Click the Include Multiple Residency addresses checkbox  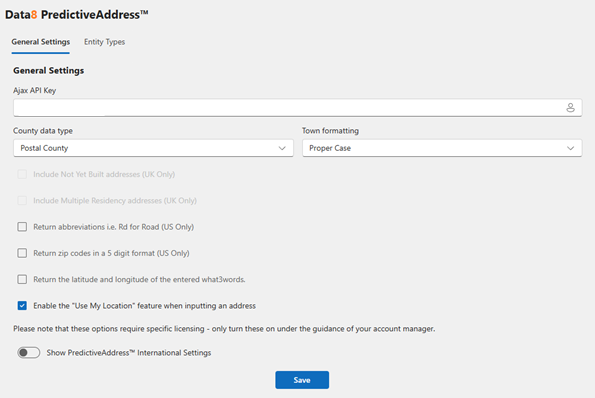coord(22,200)
